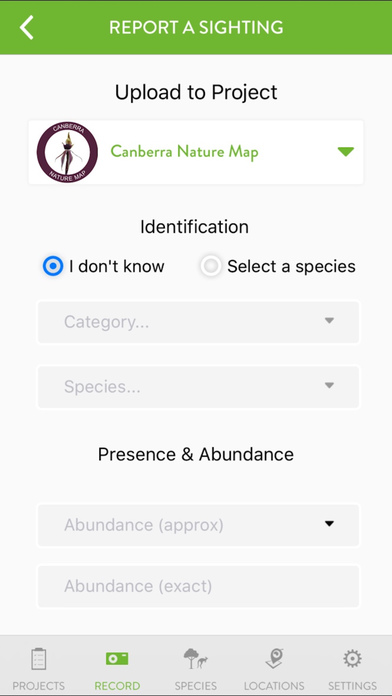
Task: Tap the SPECIES tab label
Action: coord(196,686)
